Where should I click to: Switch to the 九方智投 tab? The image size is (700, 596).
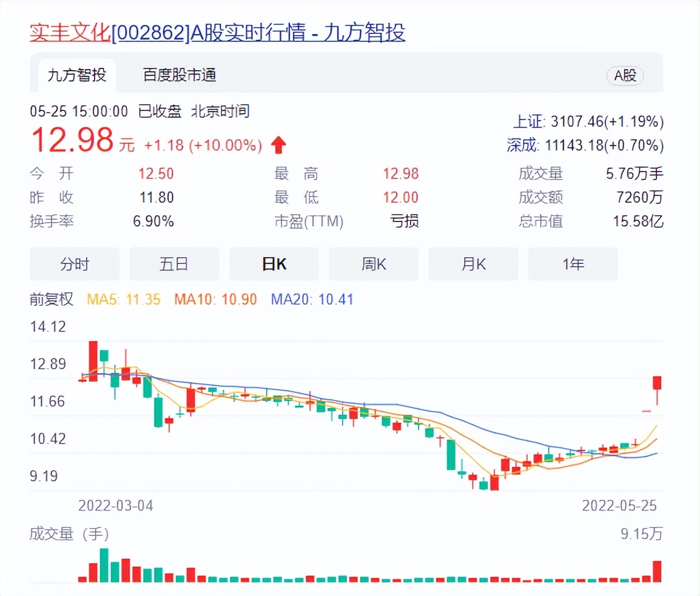[76, 75]
